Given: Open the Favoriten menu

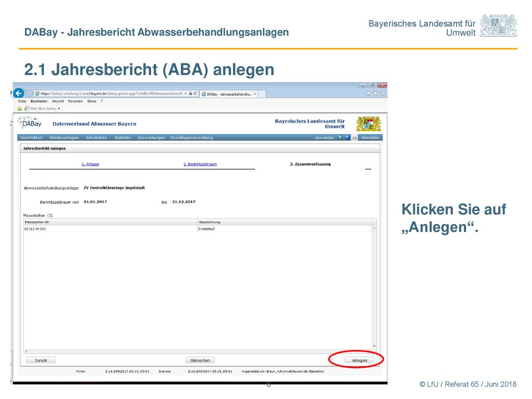Looking at the screenshot, I should pyautogui.click(x=75, y=101).
